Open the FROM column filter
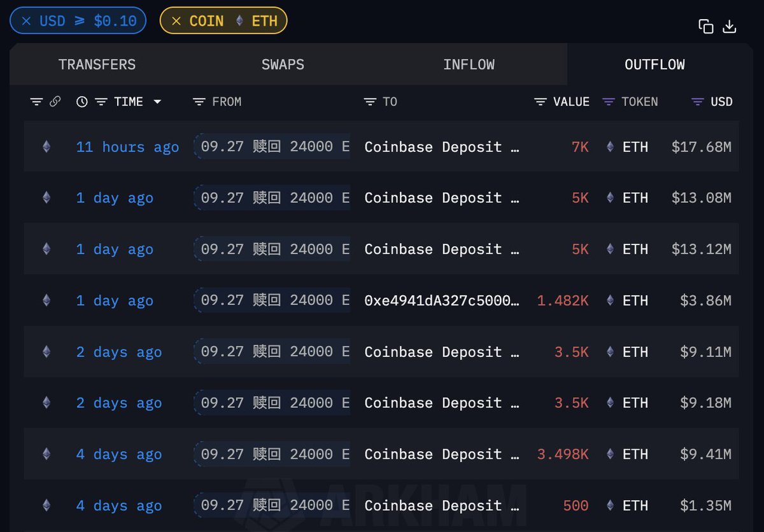Image resolution: width=764 pixels, height=532 pixels. (x=199, y=102)
